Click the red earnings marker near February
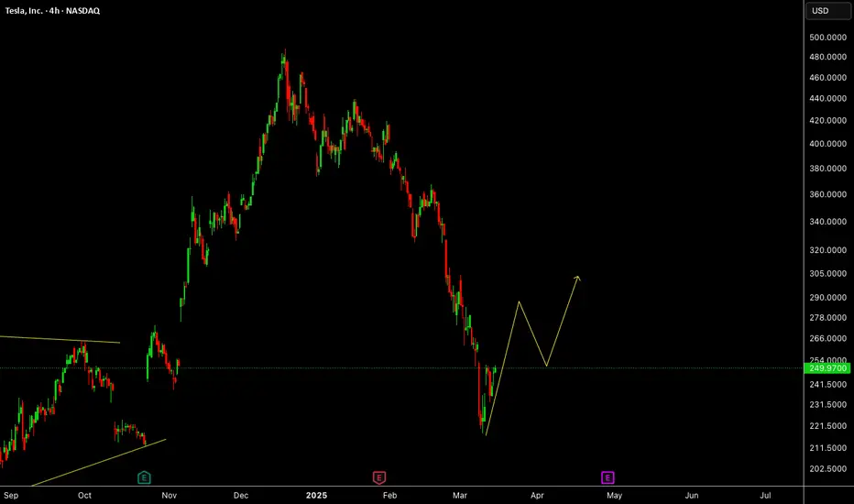This screenshot has width=854, height=504. click(x=379, y=477)
